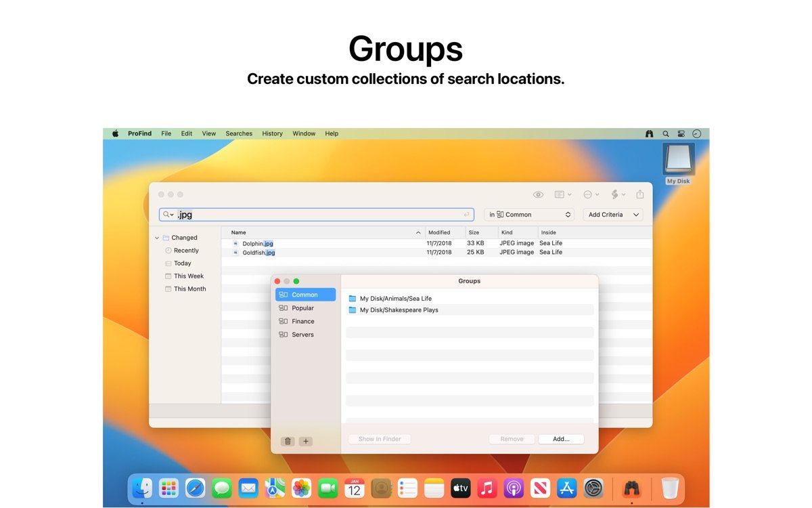The height and width of the screenshot is (508, 812).
Task: Open the 'in Common' location popup
Action: (529, 215)
